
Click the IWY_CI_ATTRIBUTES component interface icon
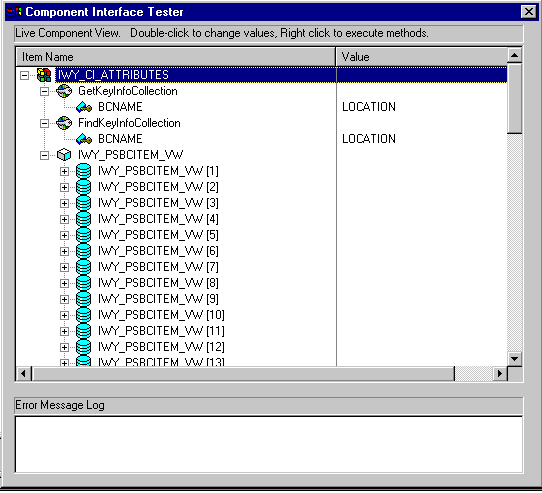[44, 75]
